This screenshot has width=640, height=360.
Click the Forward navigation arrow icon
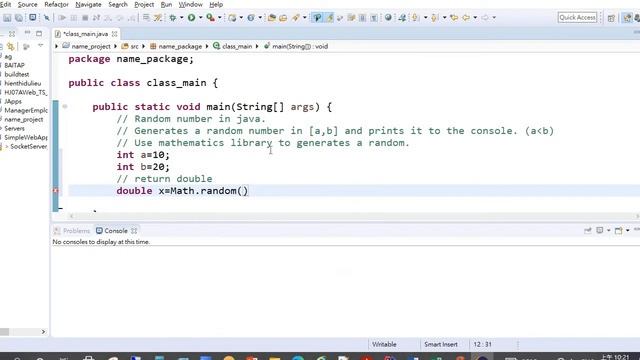[485, 18]
